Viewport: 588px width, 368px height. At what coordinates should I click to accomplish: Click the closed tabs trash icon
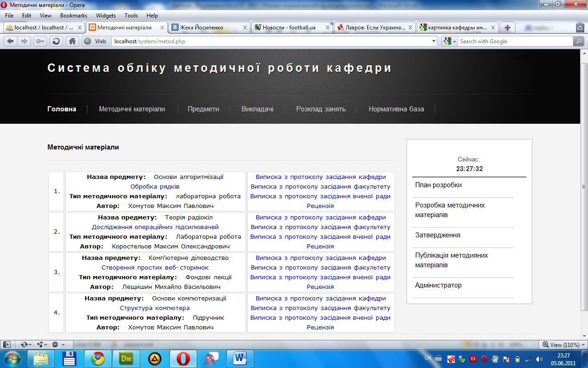pos(580,28)
